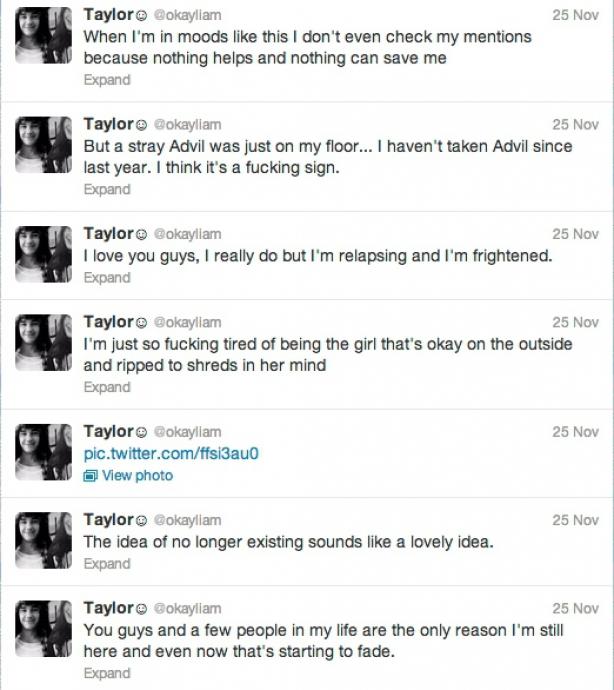The image size is (614, 690).
Task: Open the 25 Nov timestamp on the Advil tweet
Action: tap(575, 125)
